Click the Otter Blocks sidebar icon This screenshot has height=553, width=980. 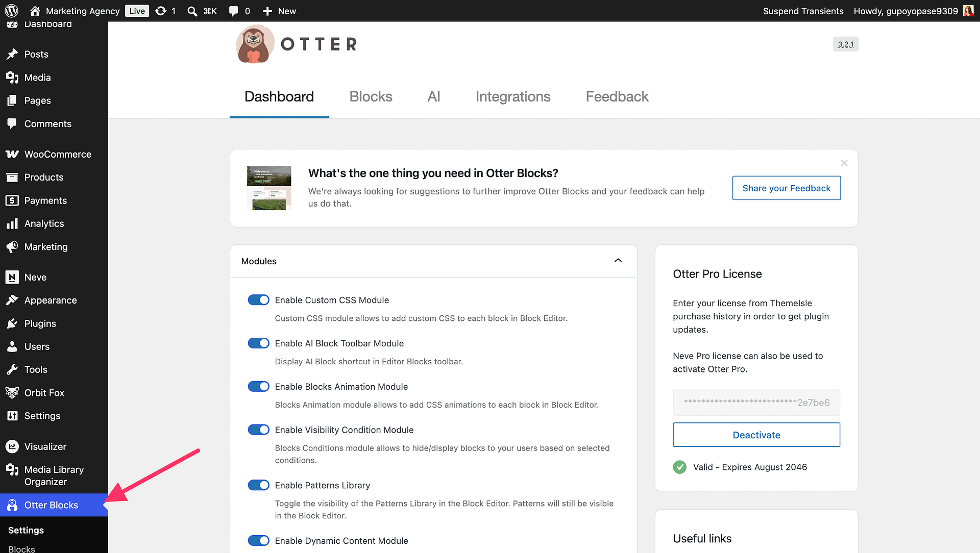tap(12, 505)
